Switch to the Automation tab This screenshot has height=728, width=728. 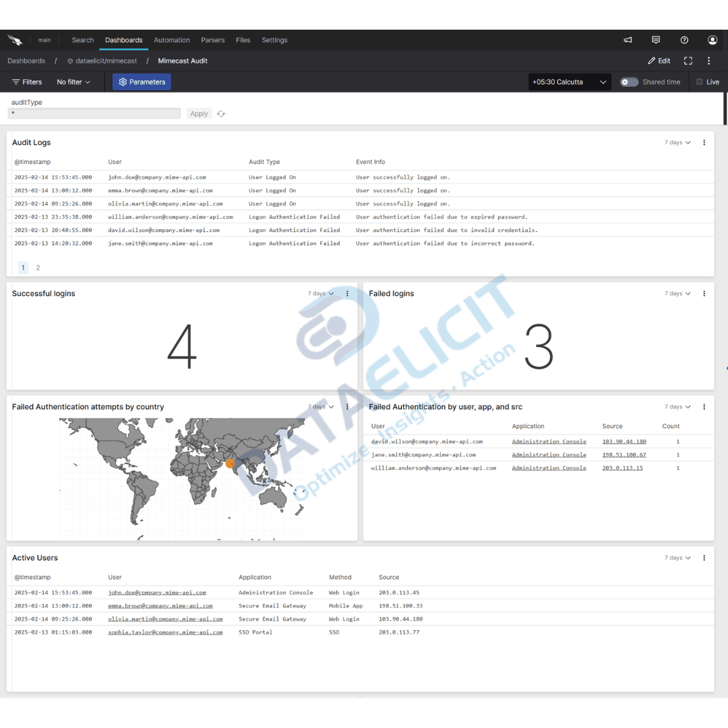[x=172, y=40]
